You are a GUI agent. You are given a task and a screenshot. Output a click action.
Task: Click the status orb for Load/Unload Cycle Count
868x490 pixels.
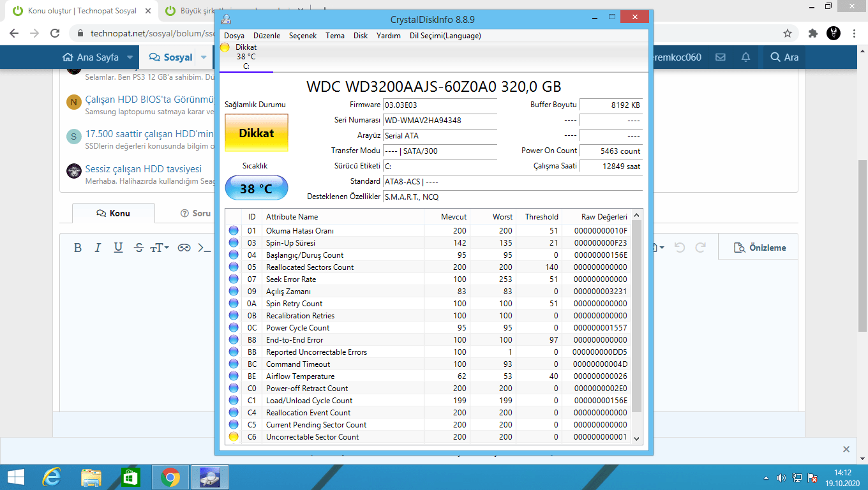234,400
